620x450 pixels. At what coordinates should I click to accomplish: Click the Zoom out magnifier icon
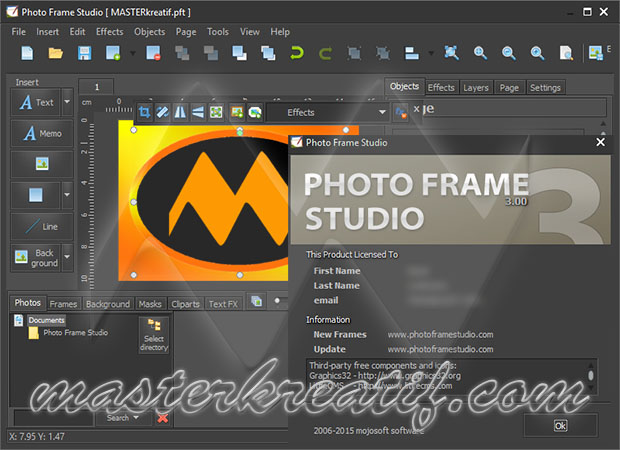(508, 53)
